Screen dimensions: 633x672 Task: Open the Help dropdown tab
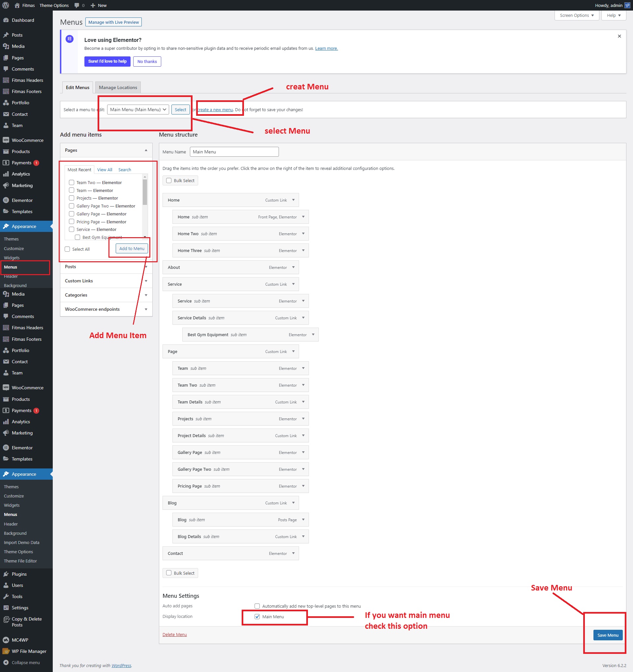point(614,16)
